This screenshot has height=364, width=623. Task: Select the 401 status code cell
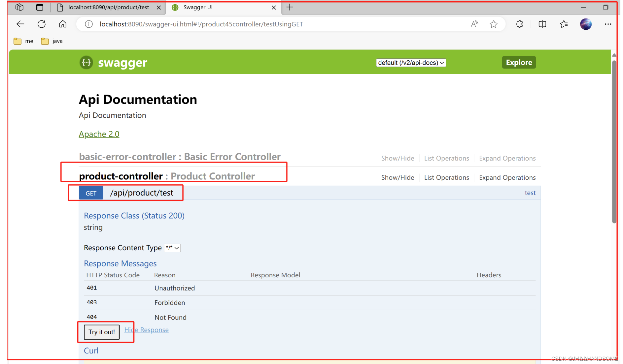[92, 288]
